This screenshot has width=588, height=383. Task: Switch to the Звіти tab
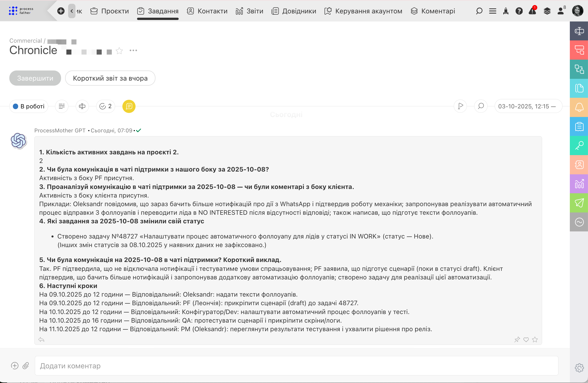click(x=249, y=11)
